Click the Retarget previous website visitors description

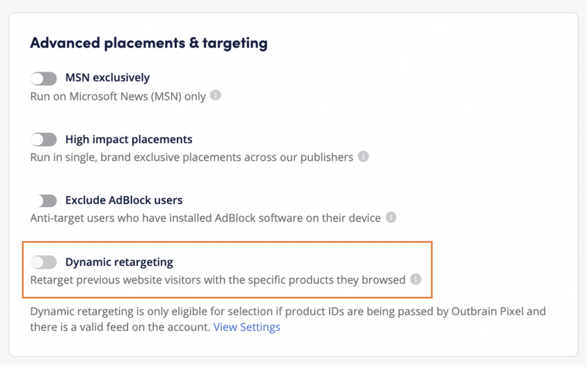[x=218, y=280]
